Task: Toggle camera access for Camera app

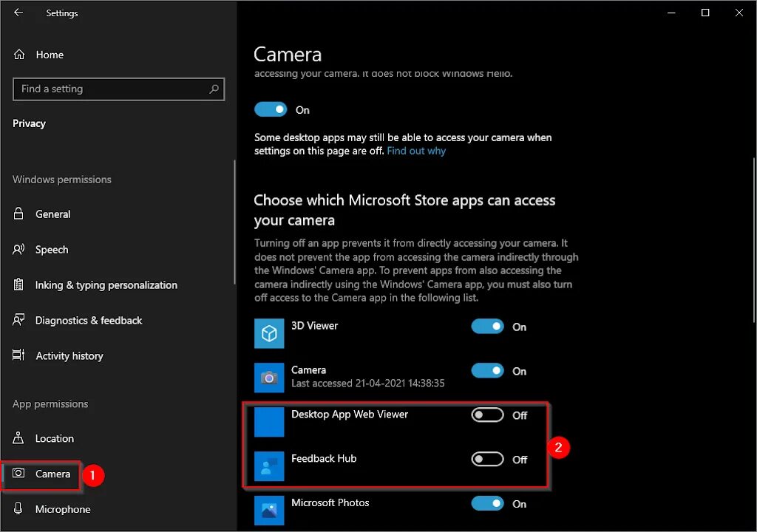Action: pyautogui.click(x=488, y=371)
